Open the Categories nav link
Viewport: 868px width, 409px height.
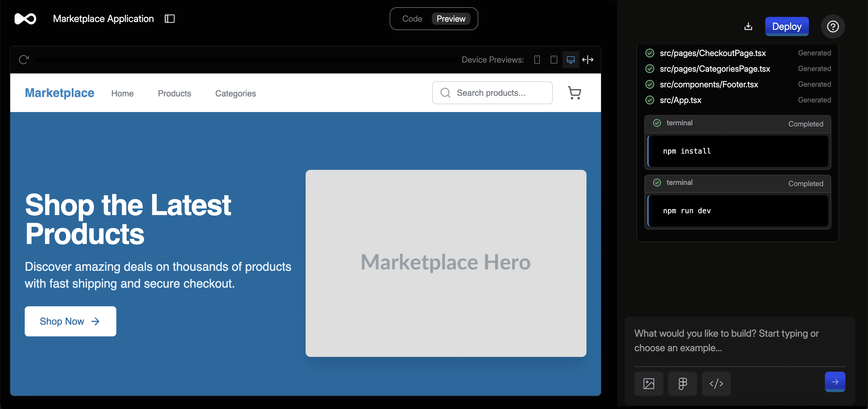pyautogui.click(x=235, y=93)
